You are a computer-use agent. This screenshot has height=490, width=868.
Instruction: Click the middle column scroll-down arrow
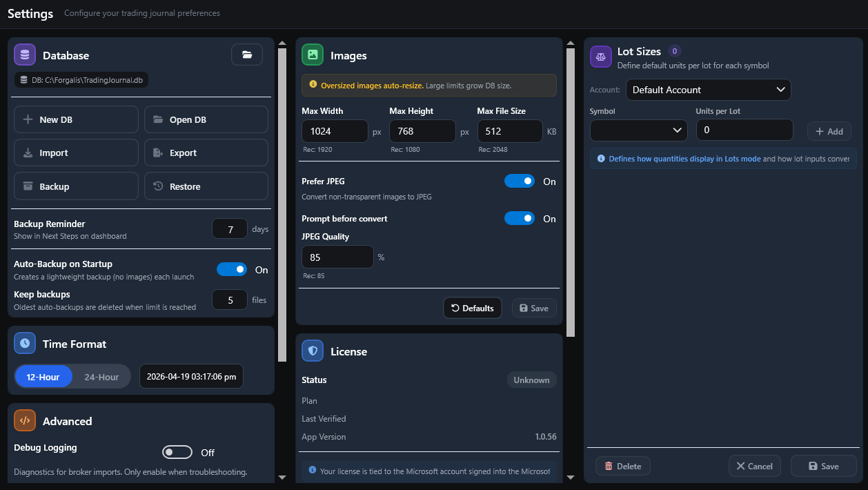pos(570,477)
